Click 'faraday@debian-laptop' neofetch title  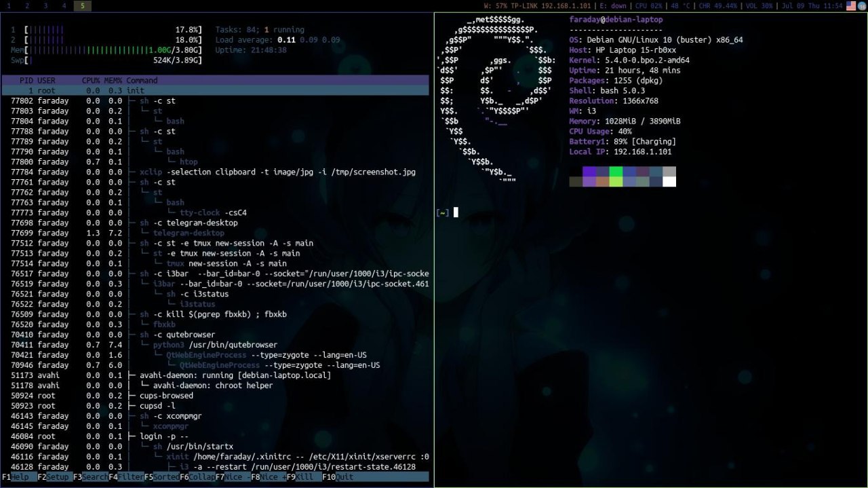(616, 20)
